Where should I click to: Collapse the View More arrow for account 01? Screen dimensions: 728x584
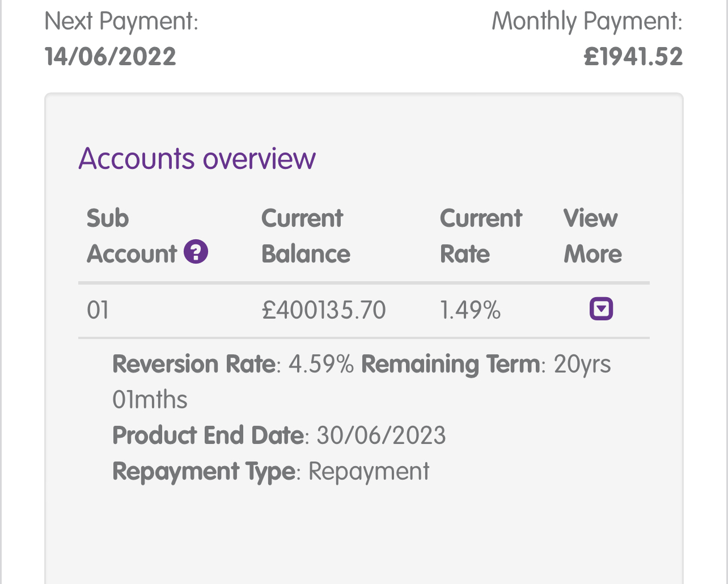(x=601, y=309)
